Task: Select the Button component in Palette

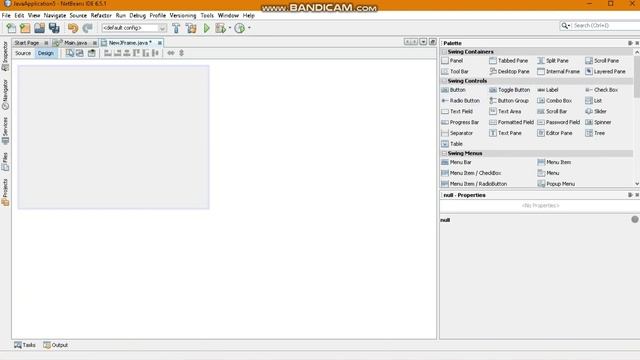Action: point(453,90)
